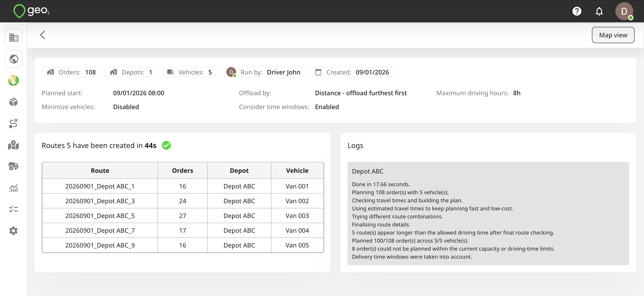Click the geo2 logo
Image resolution: width=644 pixels, height=296 pixels.
pyautogui.click(x=32, y=11)
